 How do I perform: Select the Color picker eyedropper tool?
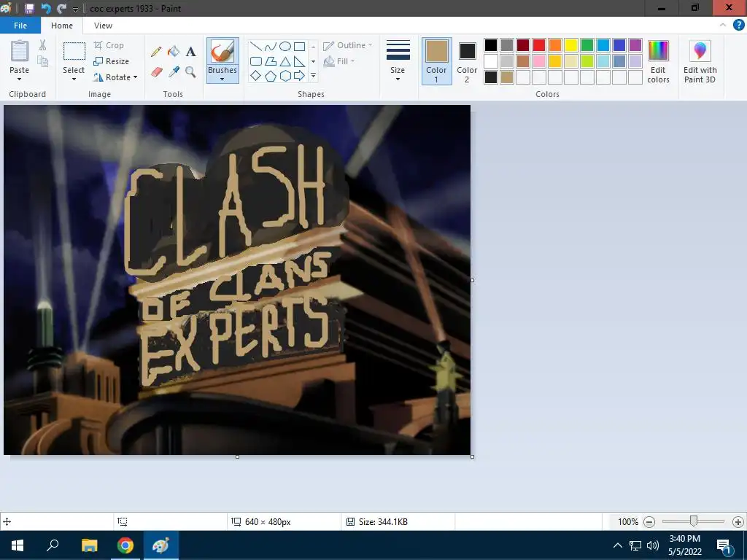click(x=174, y=72)
